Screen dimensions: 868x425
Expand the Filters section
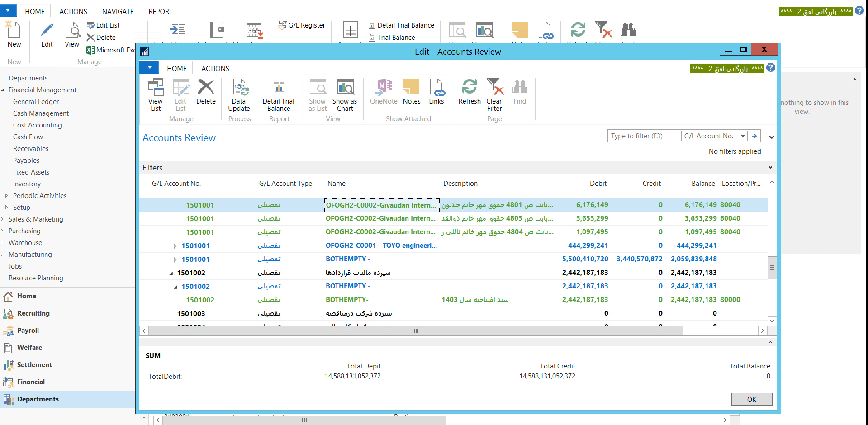(x=770, y=168)
